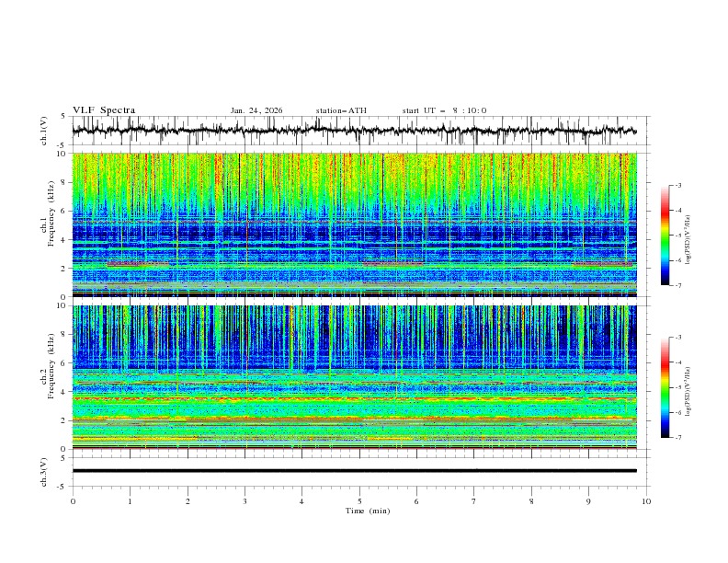
Task: Click the "6" kHz tick on the ch.2 frequency axis
Action: pos(65,362)
